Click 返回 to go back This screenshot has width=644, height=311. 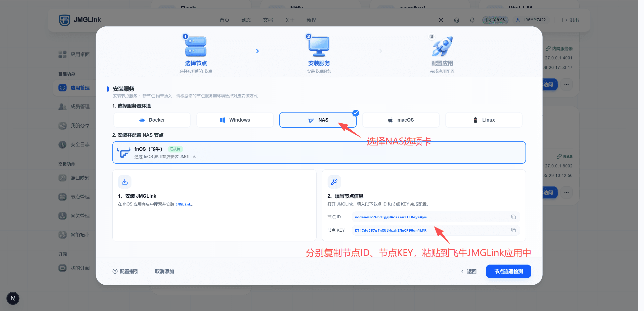(469, 272)
